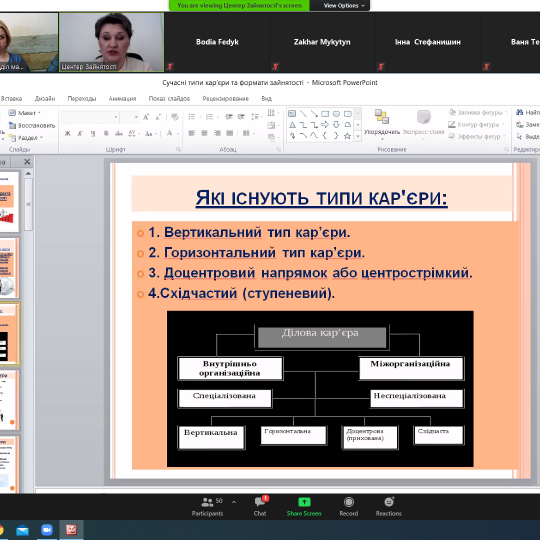Click Zoom Record button
540x540 pixels.
(x=349, y=507)
